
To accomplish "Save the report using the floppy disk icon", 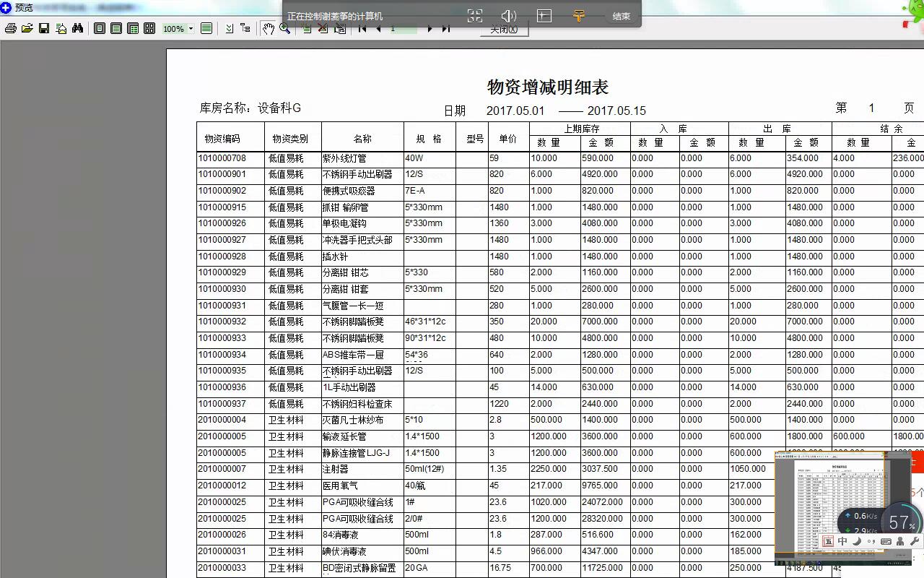I will coord(44,28).
